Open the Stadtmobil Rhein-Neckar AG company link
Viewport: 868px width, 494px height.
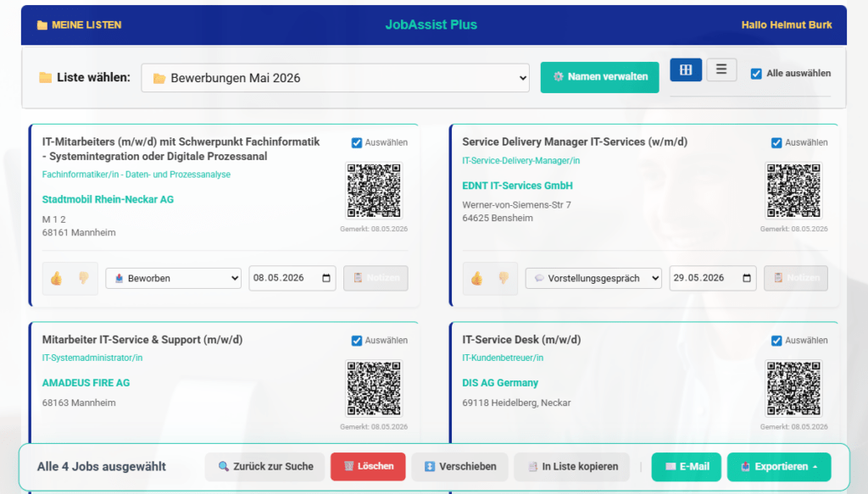pos(108,200)
